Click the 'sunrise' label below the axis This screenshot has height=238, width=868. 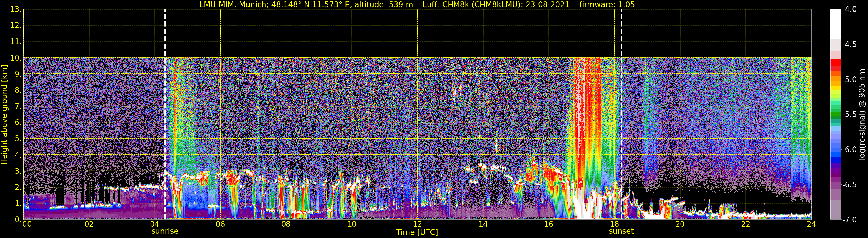[165, 231]
